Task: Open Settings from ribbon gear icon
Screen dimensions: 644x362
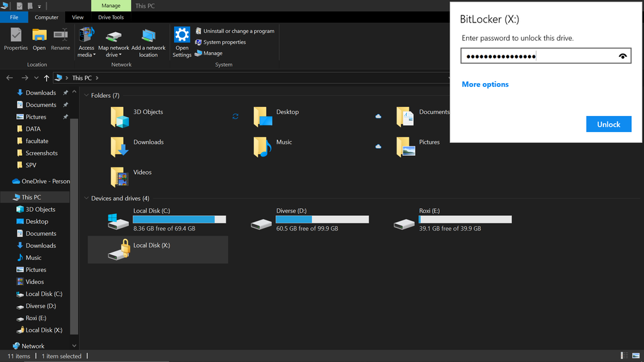Action: click(182, 43)
